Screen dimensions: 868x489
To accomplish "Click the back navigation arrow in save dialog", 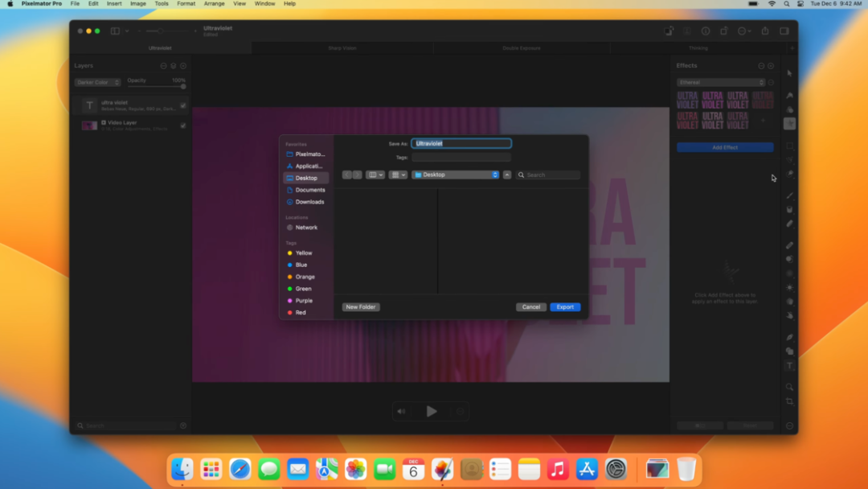I will (x=347, y=175).
